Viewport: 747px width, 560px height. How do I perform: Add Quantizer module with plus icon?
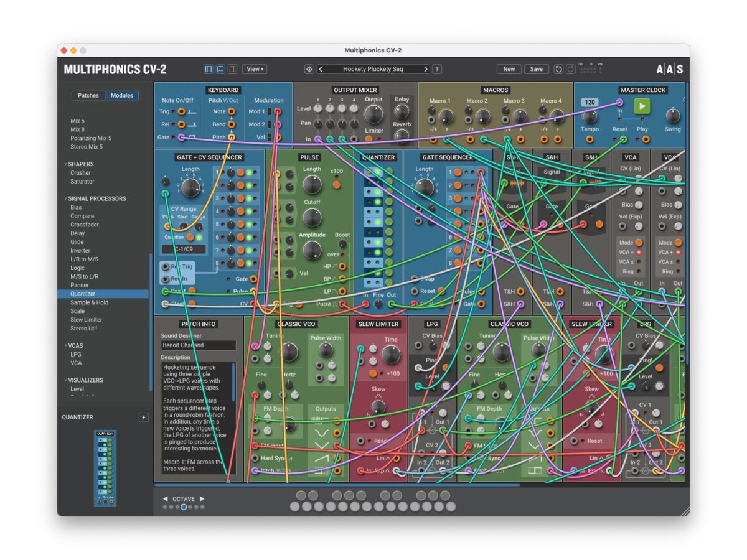[143, 418]
